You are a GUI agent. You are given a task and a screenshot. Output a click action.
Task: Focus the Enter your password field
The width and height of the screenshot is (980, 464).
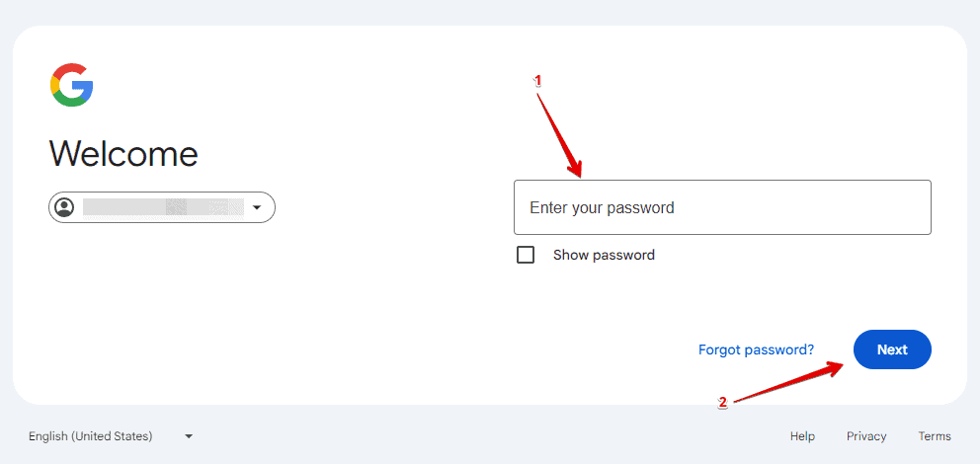click(x=722, y=207)
